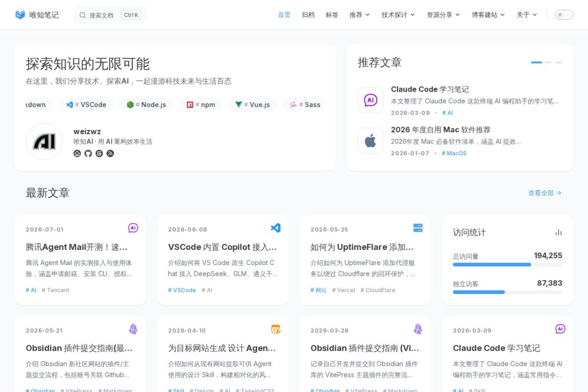Screen dimensions: 588x392
Task: Click the Obsidian icon on 2026-03-28 card
Action: click(x=418, y=329)
